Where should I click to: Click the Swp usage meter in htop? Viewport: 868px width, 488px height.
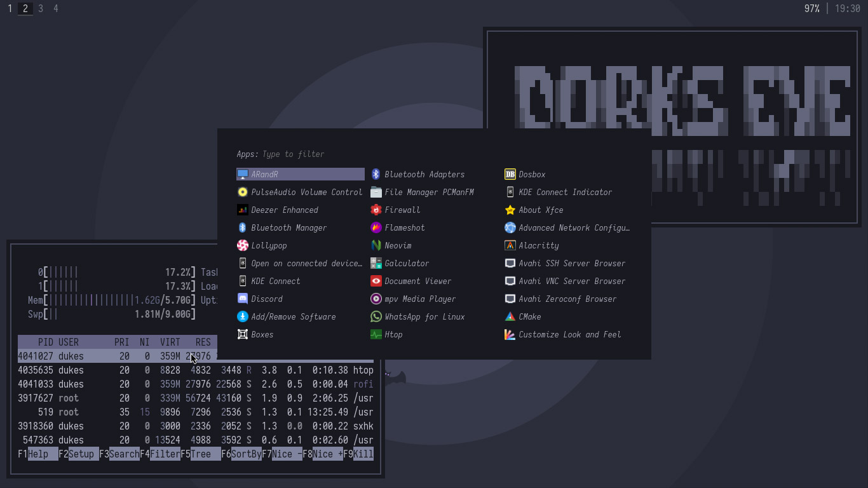coord(112,314)
